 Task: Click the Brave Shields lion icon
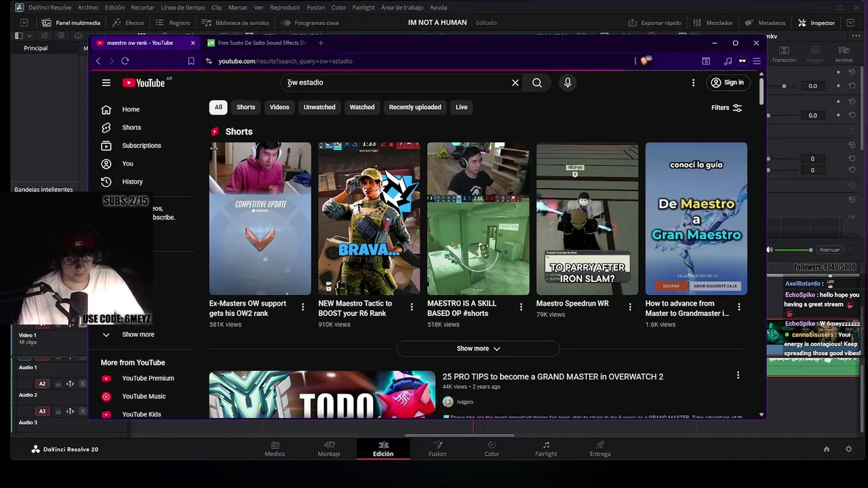(646, 61)
